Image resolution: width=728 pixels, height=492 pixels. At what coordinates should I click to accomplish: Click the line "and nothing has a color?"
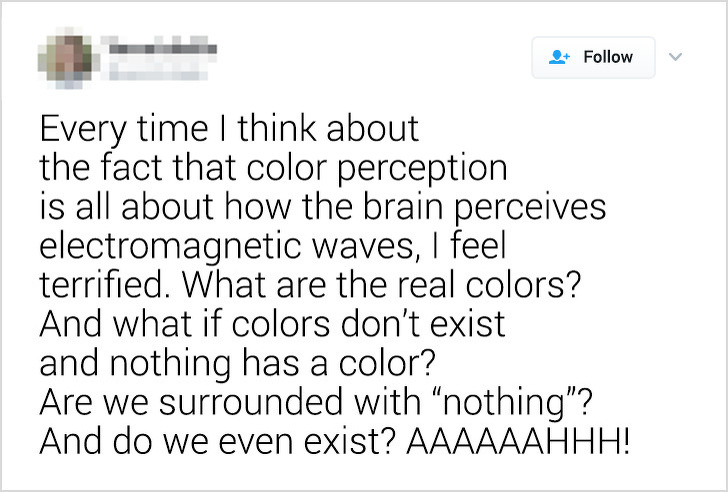pos(238,364)
